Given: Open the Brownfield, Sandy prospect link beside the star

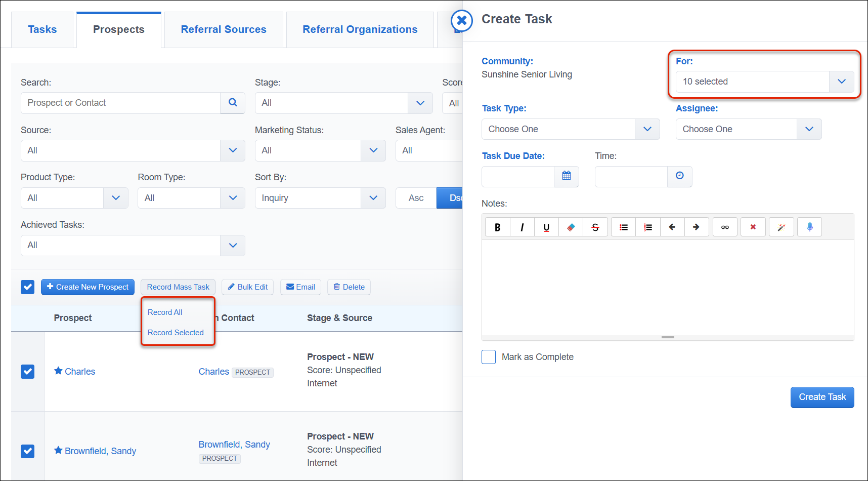Looking at the screenshot, I should click(x=100, y=451).
